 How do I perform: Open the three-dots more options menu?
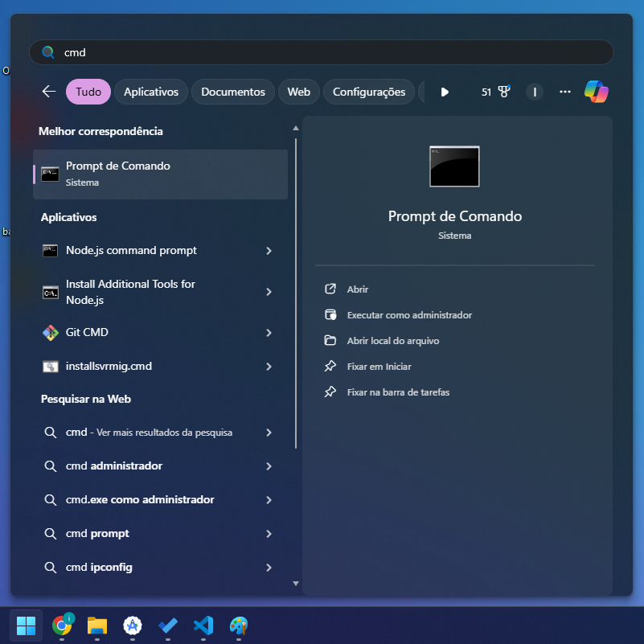564,92
